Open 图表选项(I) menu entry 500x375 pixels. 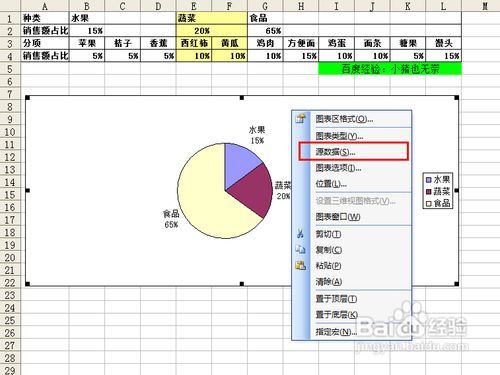(338, 168)
